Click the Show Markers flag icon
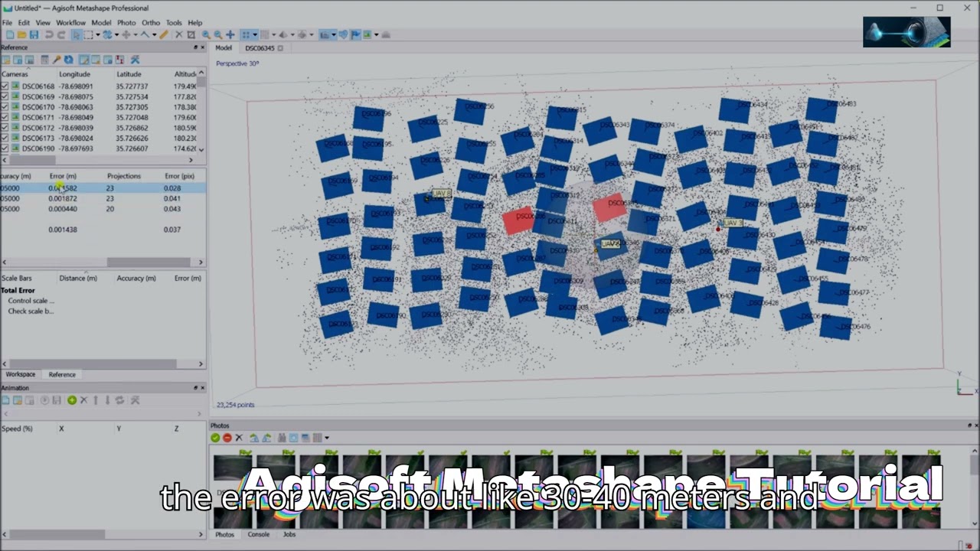The width and height of the screenshot is (980, 551). [354, 34]
